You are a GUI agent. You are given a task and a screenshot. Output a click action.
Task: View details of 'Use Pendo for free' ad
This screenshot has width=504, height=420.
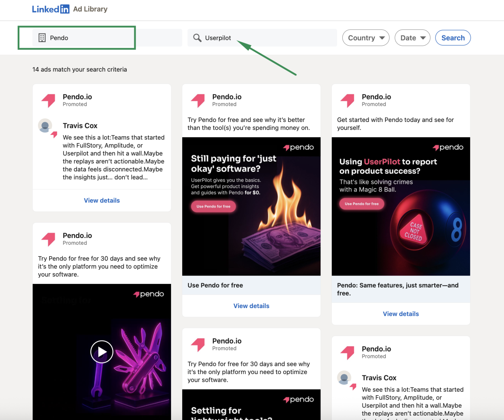tap(251, 306)
